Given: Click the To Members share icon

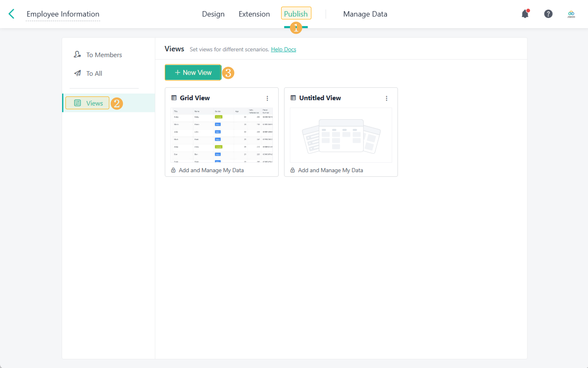Looking at the screenshot, I should 77,55.
